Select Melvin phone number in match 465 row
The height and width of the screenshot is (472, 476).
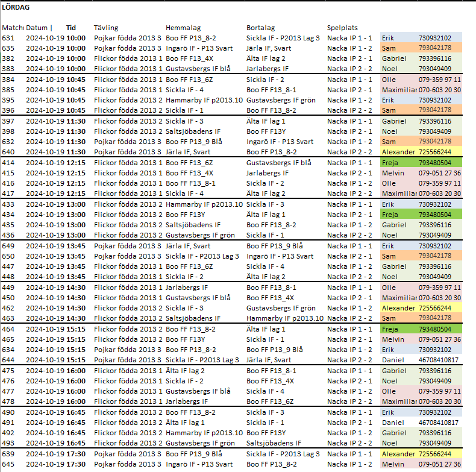(x=440, y=339)
